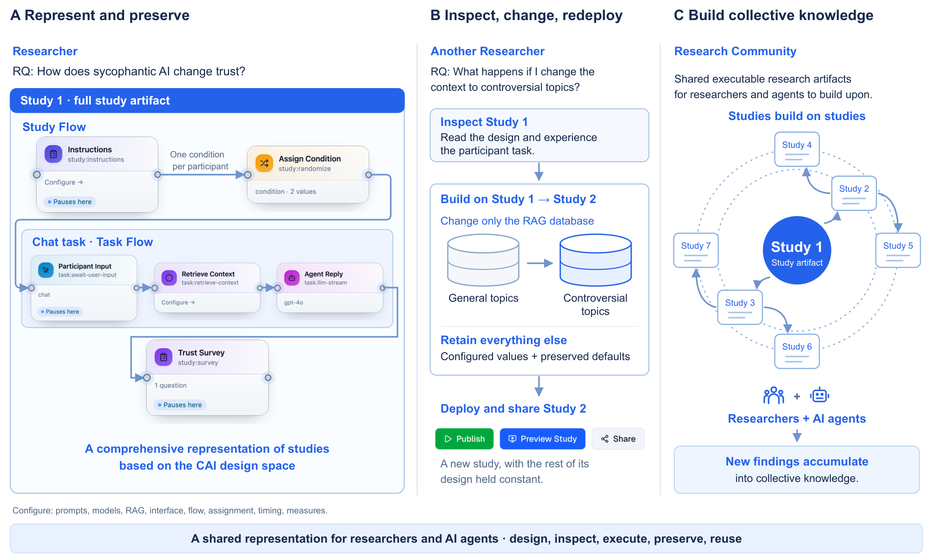933x560 pixels.
Task: Select the Study 3 card
Action: [740, 307]
